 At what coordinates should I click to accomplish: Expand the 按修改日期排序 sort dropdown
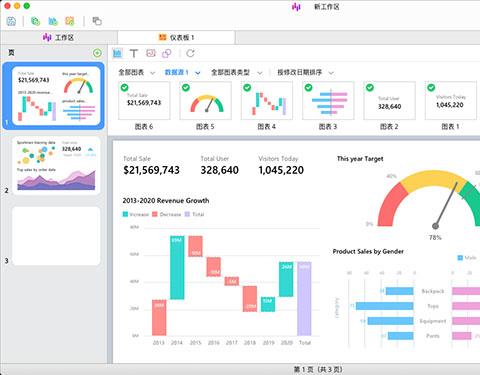pos(306,72)
